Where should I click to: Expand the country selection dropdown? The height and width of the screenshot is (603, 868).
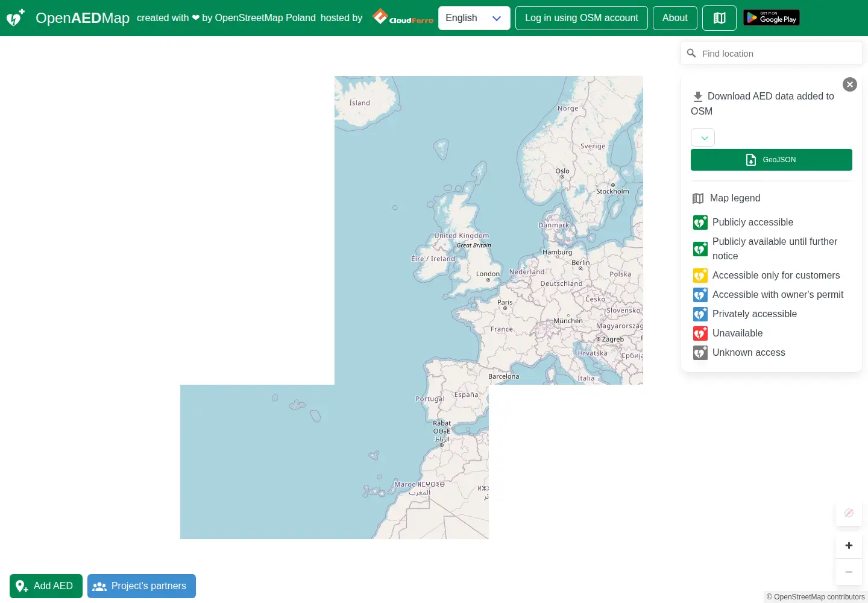(x=703, y=137)
